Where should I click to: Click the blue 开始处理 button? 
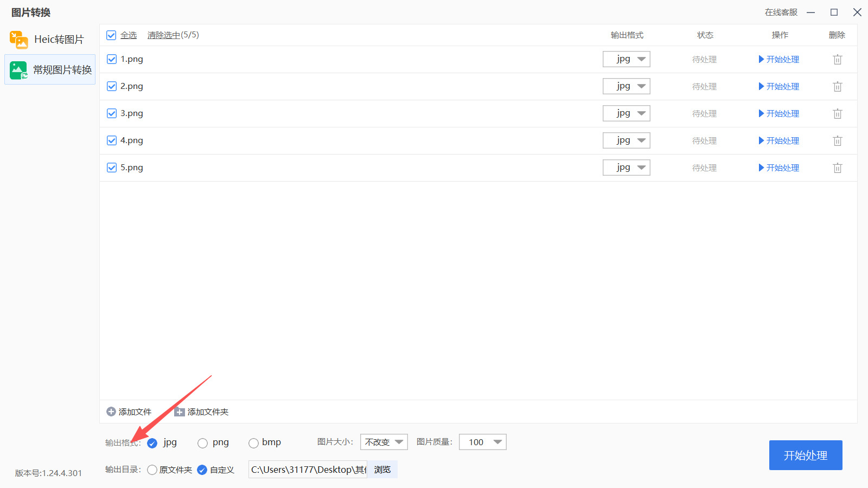[806, 455]
